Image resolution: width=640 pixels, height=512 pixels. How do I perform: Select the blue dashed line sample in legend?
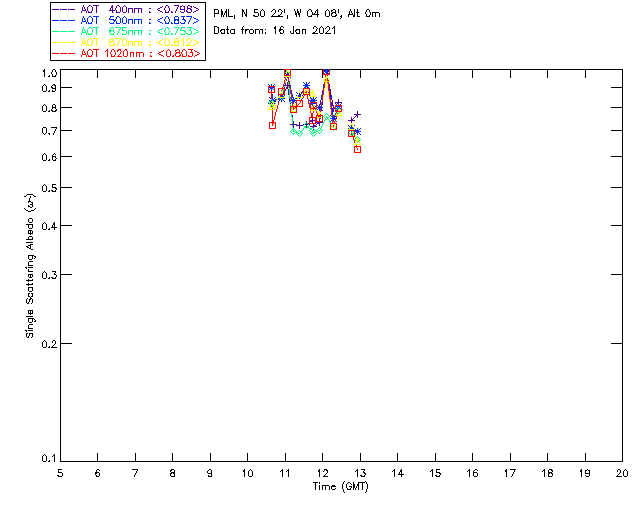tap(64, 20)
